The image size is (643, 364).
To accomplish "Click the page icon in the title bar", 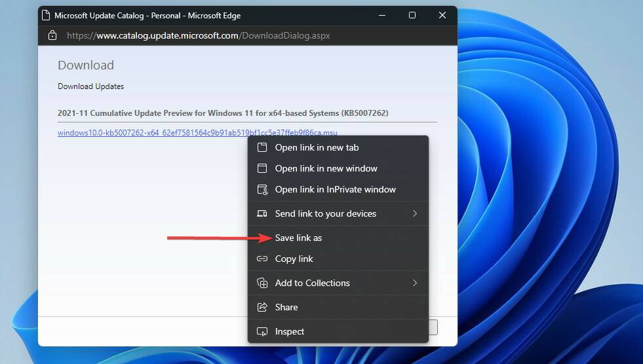I will [45, 15].
